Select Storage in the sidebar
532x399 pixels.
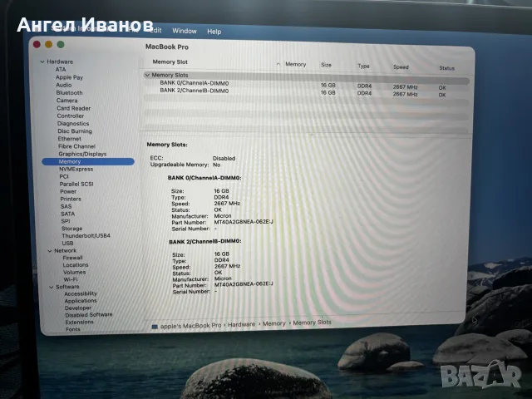tap(72, 229)
